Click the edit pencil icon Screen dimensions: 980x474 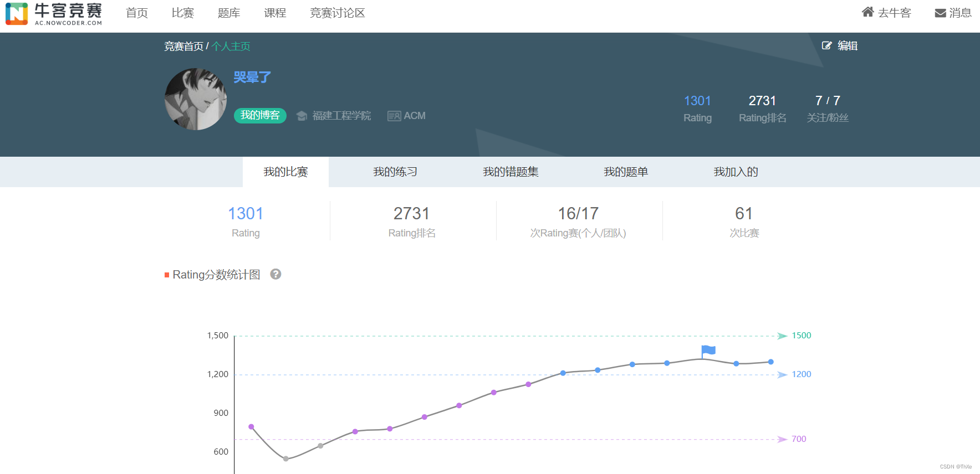(x=826, y=46)
